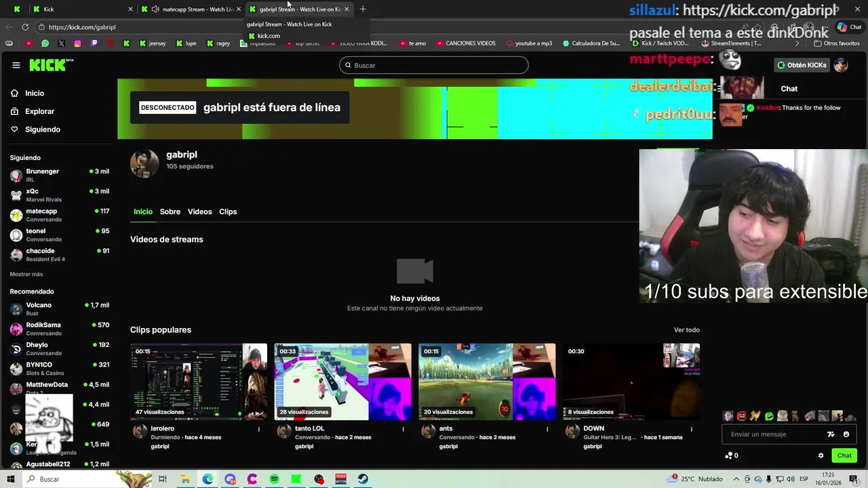The width and height of the screenshot is (868, 488).
Task: Open chacoide channel in Siguiendo list
Action: (60, 254)
